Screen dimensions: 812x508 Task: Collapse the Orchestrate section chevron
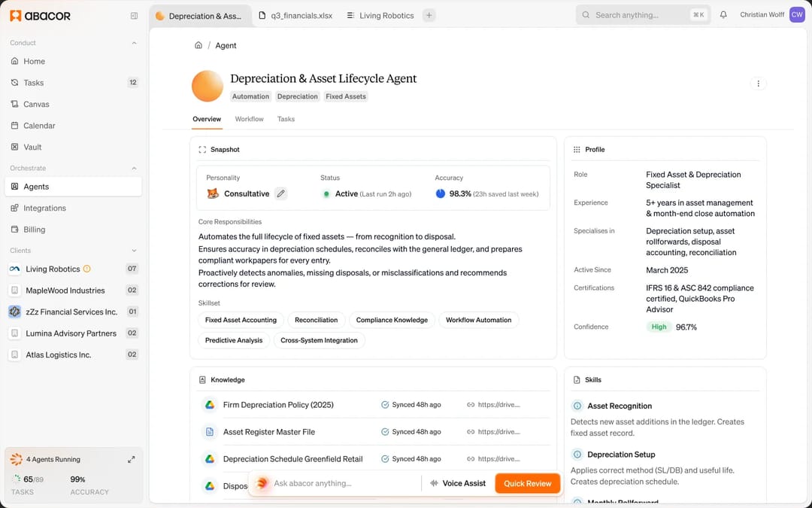coord(134,169)
